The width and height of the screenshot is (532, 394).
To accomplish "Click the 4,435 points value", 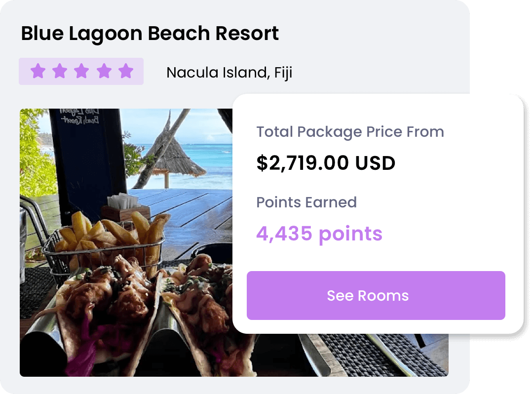I will pyautogui.click(x=319, y=234).
